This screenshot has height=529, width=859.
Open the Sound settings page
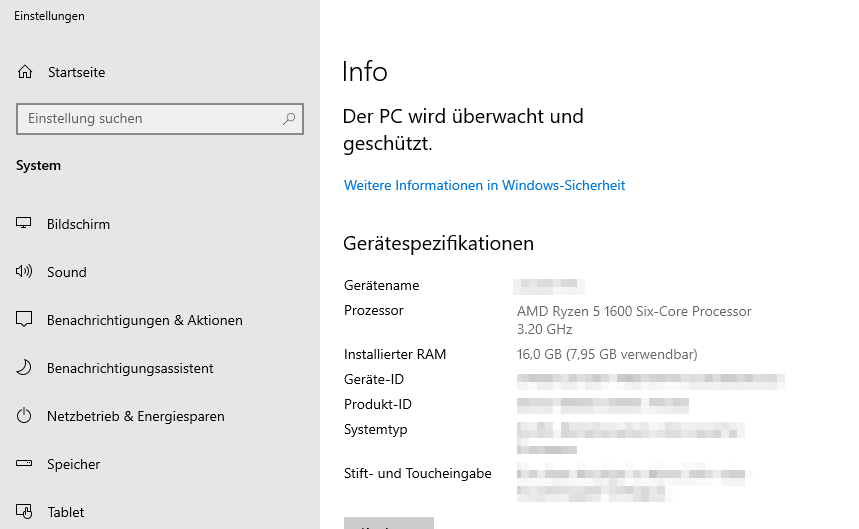point(67,272)
